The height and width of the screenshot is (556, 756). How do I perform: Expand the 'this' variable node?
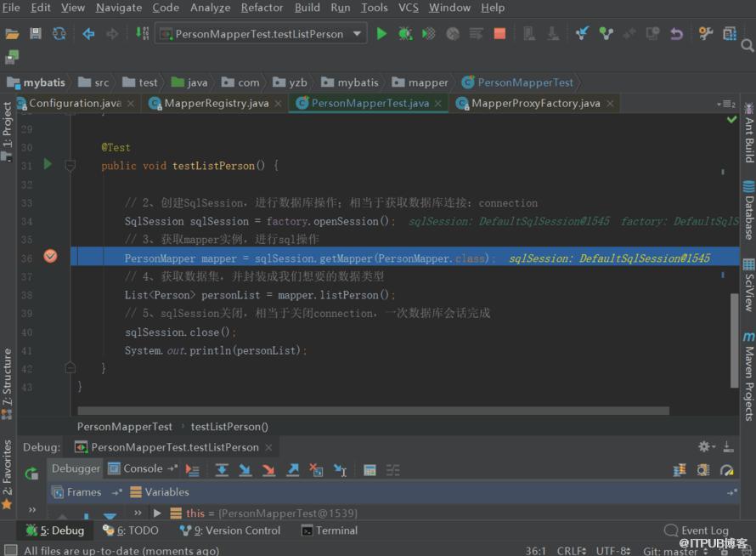pyautogui.click(x=156, y=513)
